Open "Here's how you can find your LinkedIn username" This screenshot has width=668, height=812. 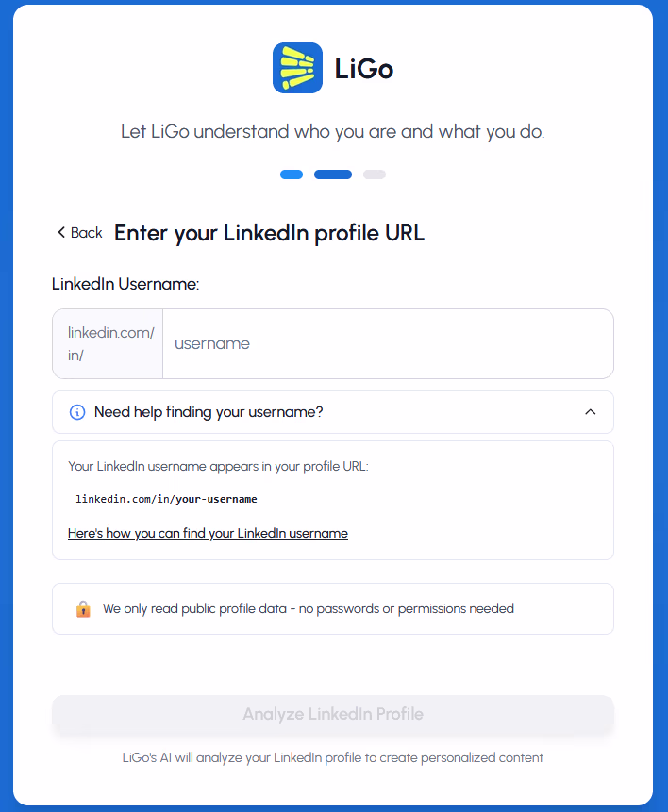[208, 533]
